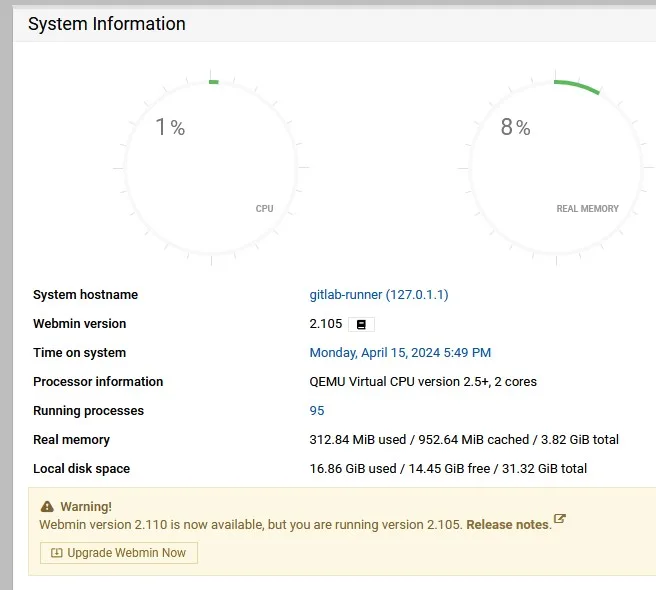Click the System Information panel header
656x590 pixels.
click(107, 24)
